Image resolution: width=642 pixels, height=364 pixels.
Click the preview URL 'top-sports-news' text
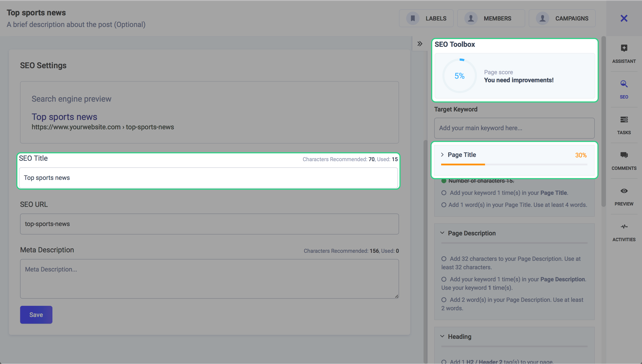point(150,127)
